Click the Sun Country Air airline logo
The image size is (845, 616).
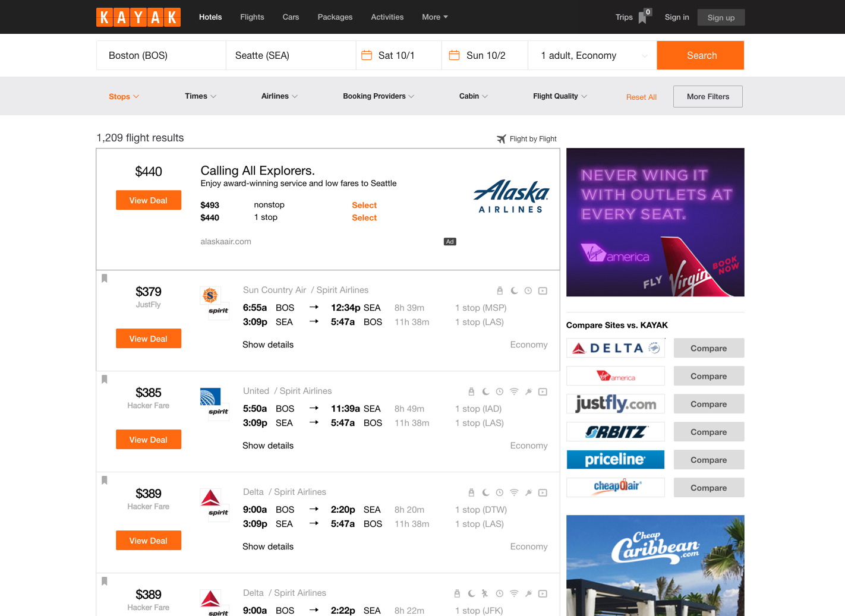(x=210, y=295)
